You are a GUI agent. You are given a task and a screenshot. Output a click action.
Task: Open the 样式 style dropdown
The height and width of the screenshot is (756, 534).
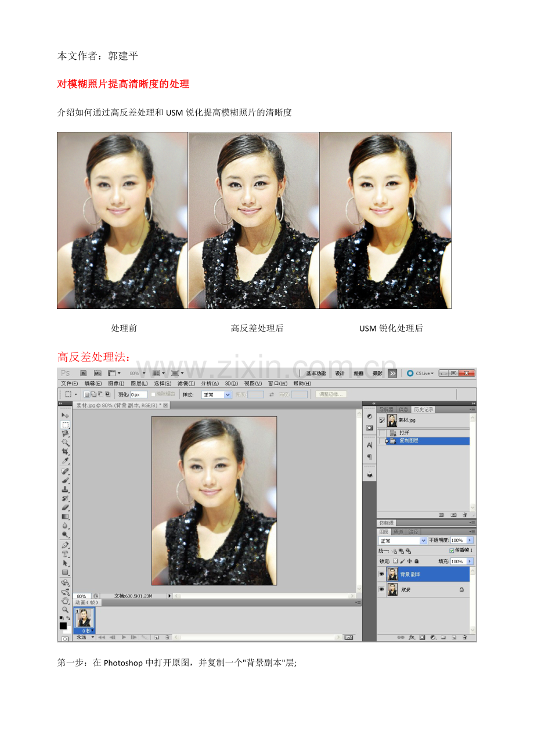[x=216, y=395]
